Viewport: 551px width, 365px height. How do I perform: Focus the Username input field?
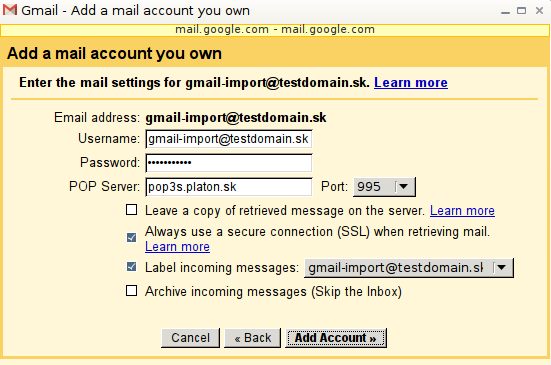[x=229, y=139]
